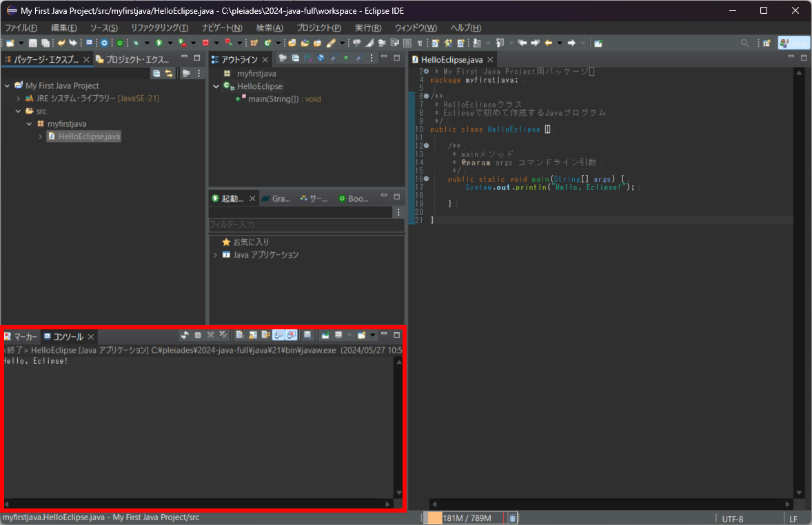Click the Terminate square icon in Console
This screenshot has width=812, height=525.
click(198, 335)
